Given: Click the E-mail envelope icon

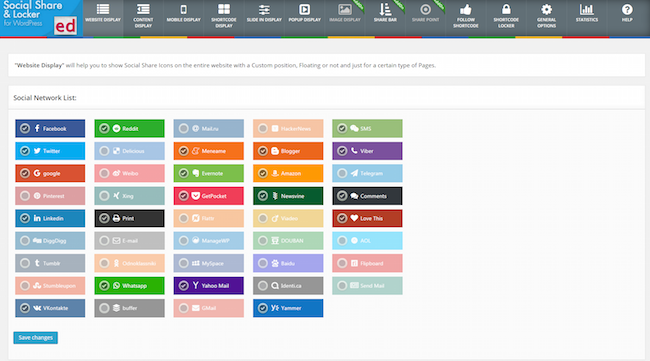Looking at the screenshot, I should click(x=116, y=240).
